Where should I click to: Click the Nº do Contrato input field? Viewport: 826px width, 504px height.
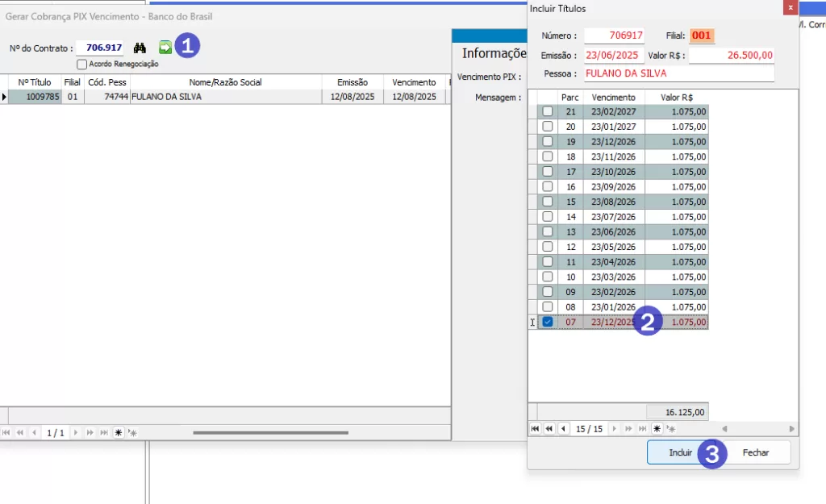(x=100, y=48)
